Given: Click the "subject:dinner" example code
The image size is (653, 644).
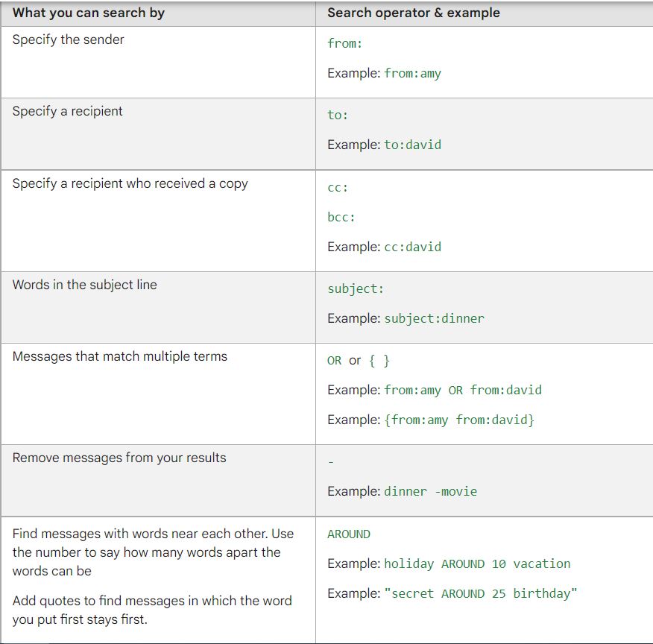Looking at the screenshot, I should pos(434,318).
